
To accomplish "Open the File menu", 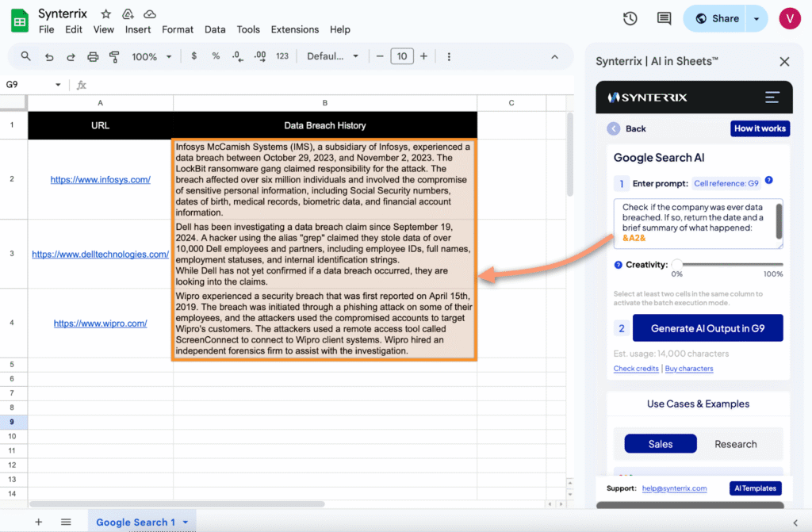I will pyautogui.click(x=46, y=29).
